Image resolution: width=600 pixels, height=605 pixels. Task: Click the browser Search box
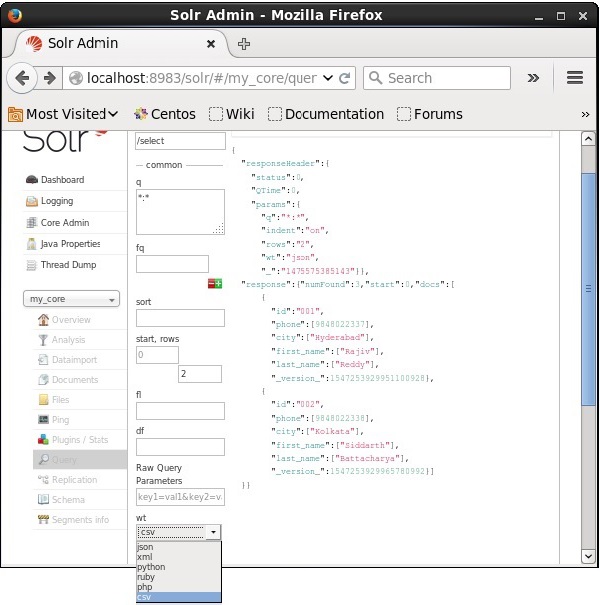pos(437,78)
